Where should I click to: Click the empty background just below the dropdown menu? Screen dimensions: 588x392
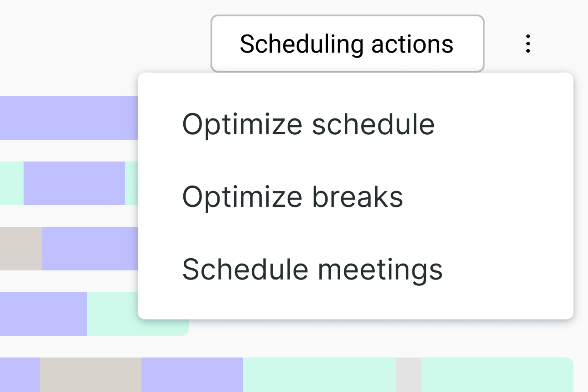[x=363, y=338]
